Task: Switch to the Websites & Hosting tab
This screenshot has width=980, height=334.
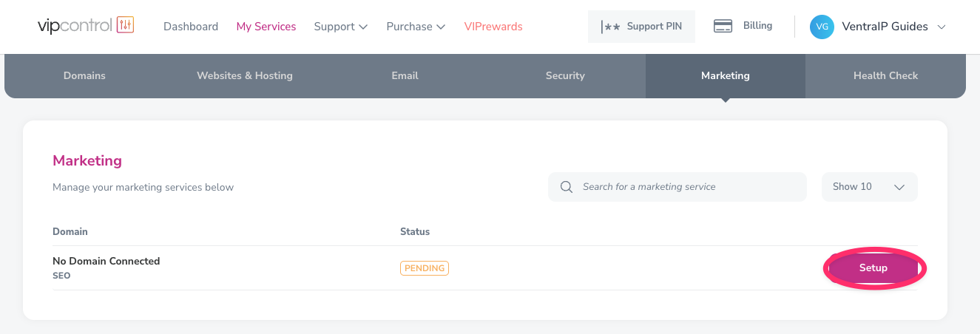Action: [x=245, y=75]
